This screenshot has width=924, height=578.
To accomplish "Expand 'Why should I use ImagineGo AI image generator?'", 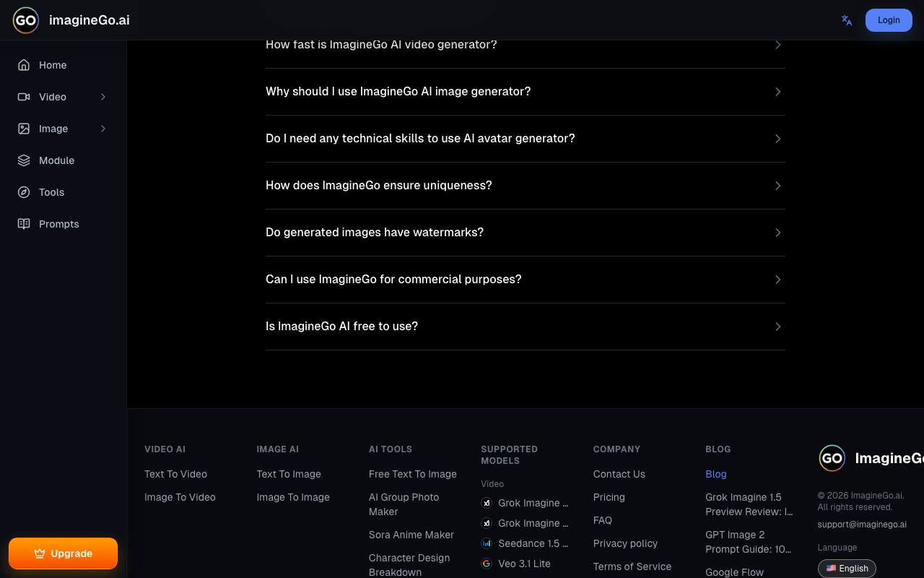I will pos(526,92).
